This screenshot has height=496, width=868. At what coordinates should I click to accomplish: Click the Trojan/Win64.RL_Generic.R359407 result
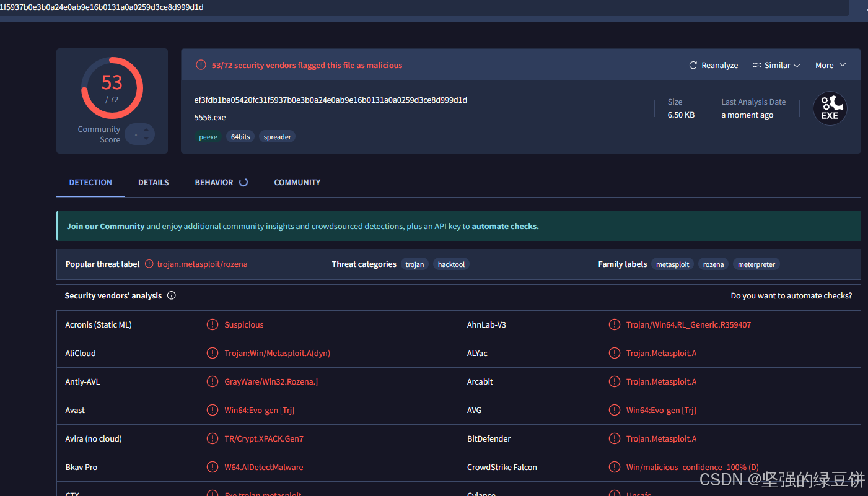[688, 324]
